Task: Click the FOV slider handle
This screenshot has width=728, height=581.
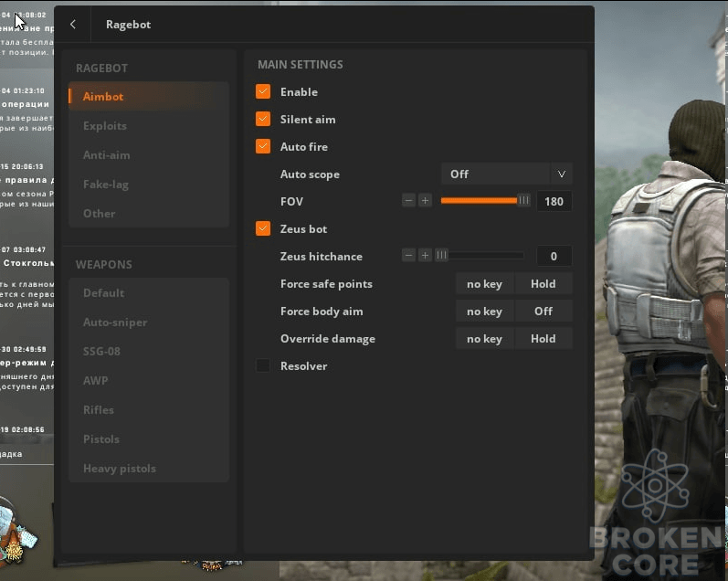Action: tap(523, 201)
